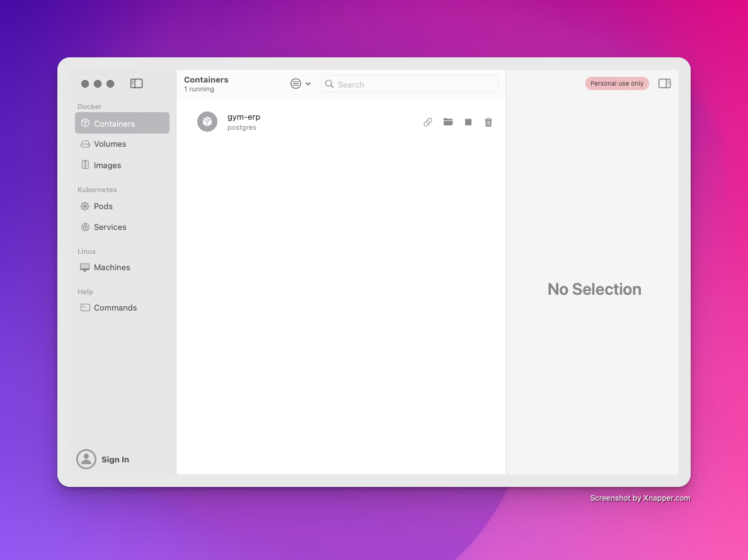Screen dimensions: 748x560
Task: Open the Containers section
Action: pyautogui.click(x=122, y=123)
